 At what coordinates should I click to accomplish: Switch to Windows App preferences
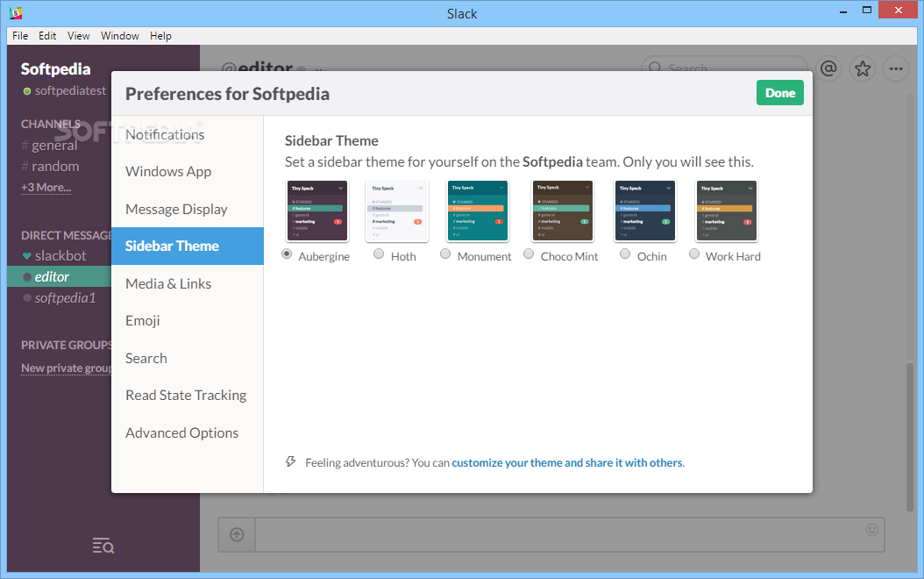tap(188, 172)
